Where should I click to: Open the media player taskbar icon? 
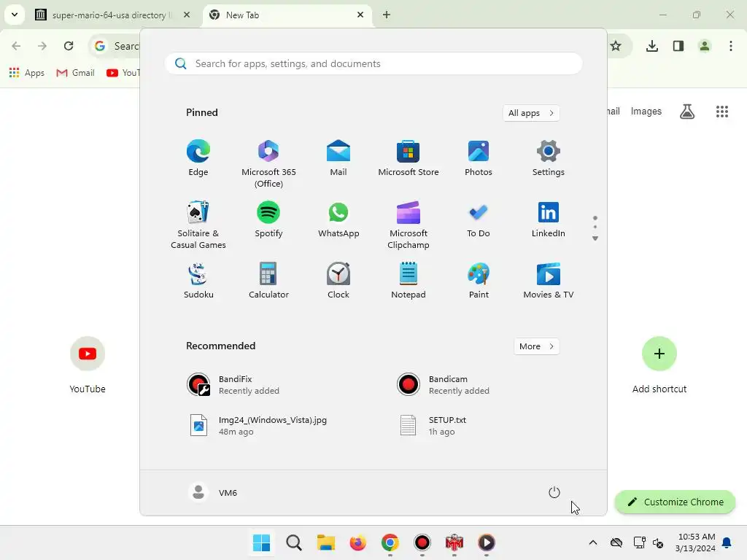pyautogui.click(x=487, y=542)
